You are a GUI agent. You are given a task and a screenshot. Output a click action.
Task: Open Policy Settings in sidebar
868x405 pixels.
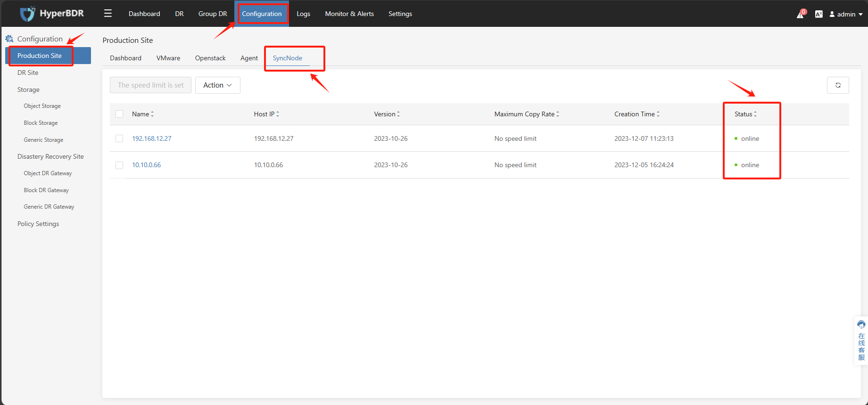(x=38, y=224)
